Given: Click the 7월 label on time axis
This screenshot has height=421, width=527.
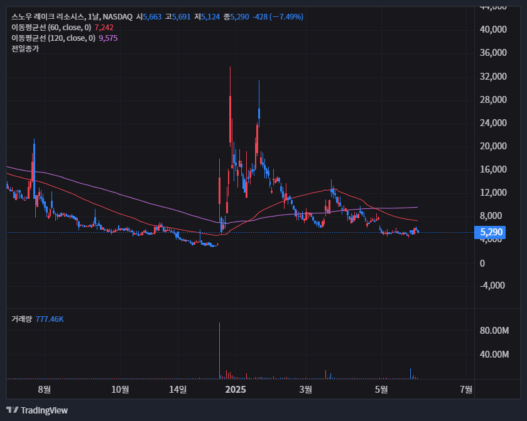Looking at the screenshot, I should [x=466, y=389].
